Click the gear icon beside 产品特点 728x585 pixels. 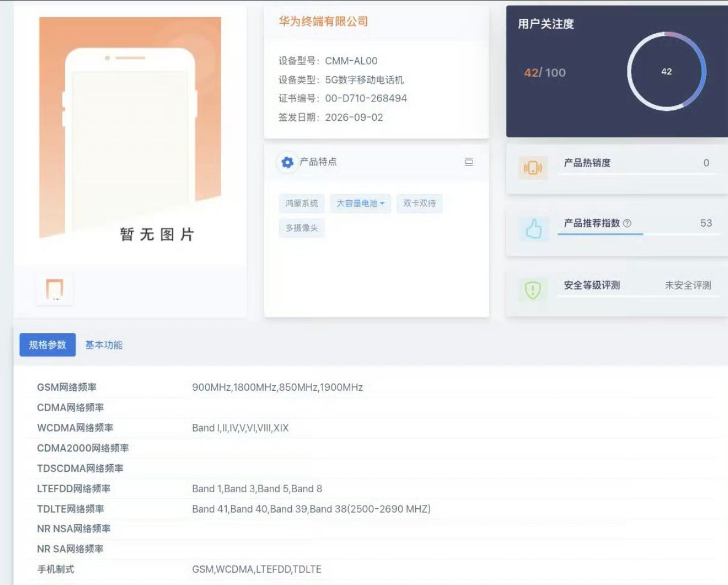287,162
